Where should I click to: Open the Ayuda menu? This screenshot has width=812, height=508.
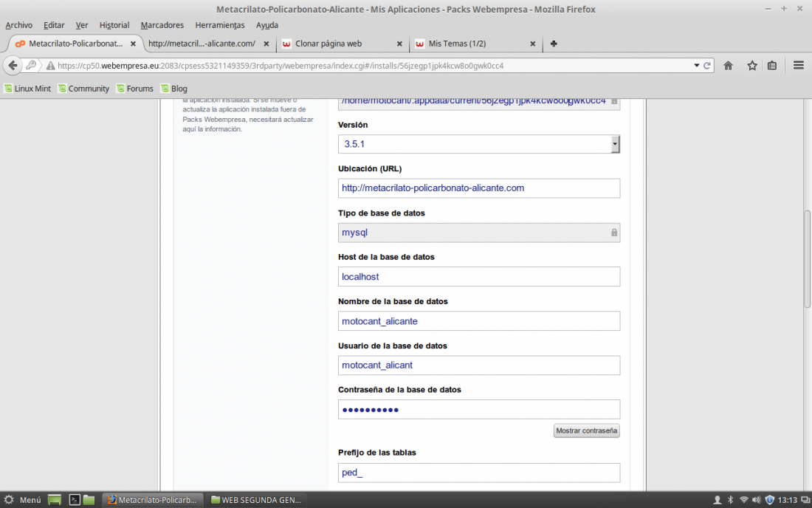[266, 25]
